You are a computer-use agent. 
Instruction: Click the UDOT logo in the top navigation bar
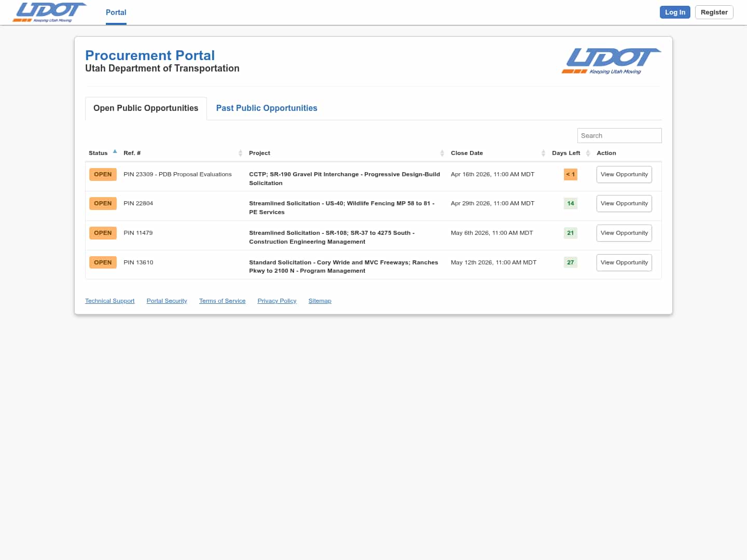click(49, 12)
